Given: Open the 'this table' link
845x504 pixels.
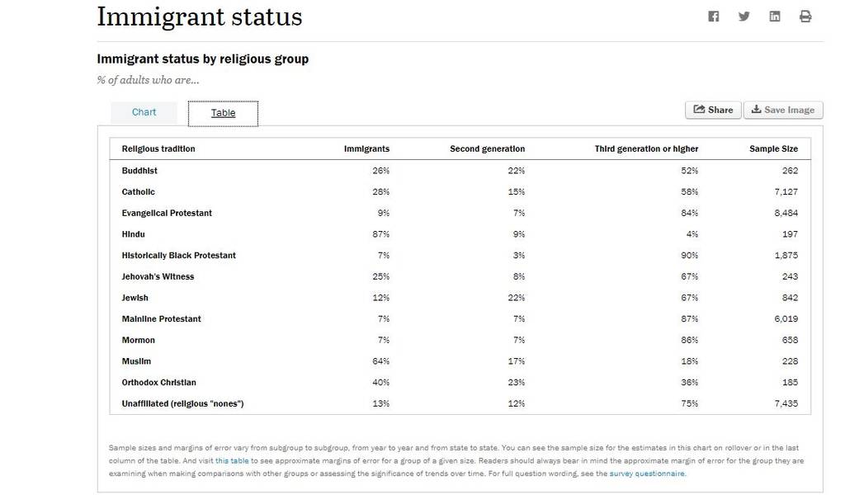Looking at the screenshot, I should pyautogui.click(x=232, y=461).
